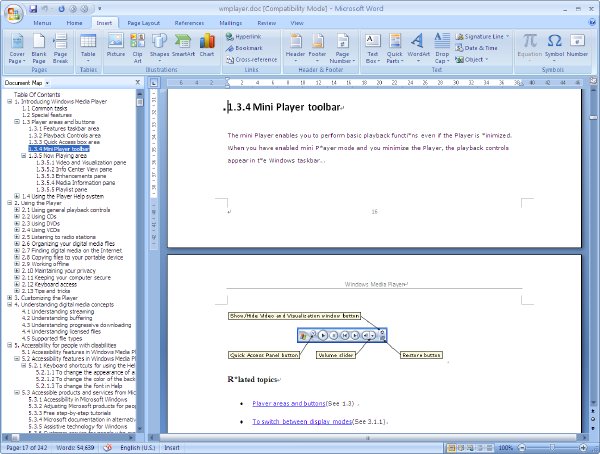Screen dimensions: 600x454
Task: Open Quick Parts menu
Action: pos(395,49)
